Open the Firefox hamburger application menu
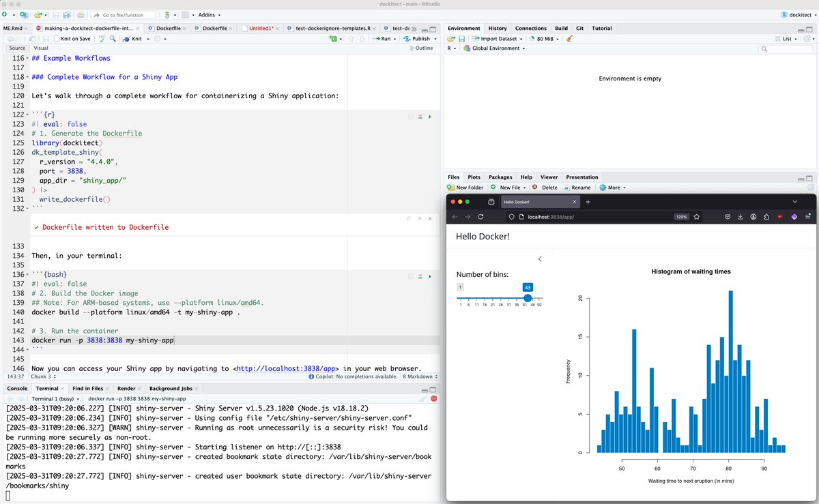 pos(807,216)
